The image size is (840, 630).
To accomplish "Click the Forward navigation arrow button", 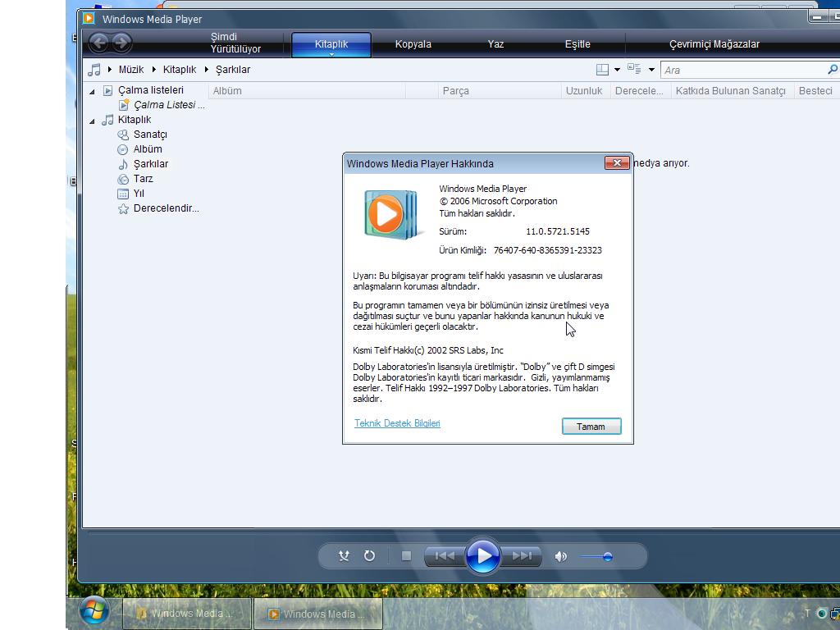I will [x=121, y=43].
